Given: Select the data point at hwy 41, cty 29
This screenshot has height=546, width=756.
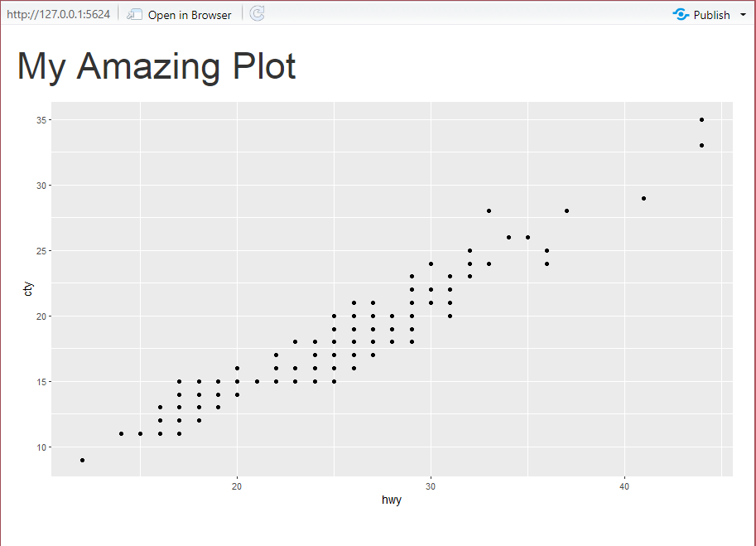Looking at the screenshot, I should (x=643, y=198).
